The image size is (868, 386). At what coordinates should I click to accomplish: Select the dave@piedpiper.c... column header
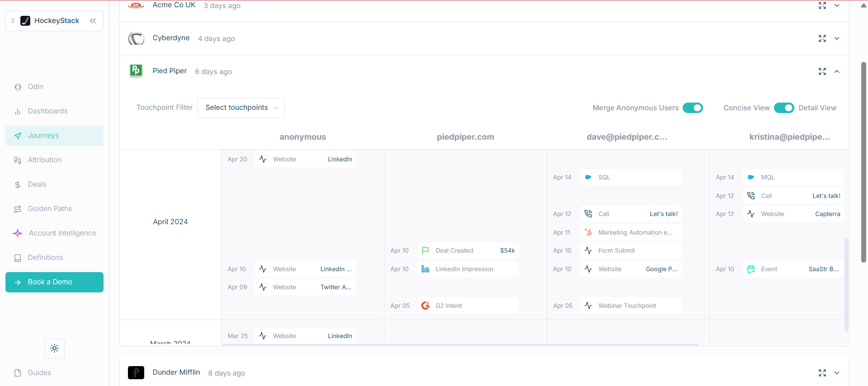point(627,137)
